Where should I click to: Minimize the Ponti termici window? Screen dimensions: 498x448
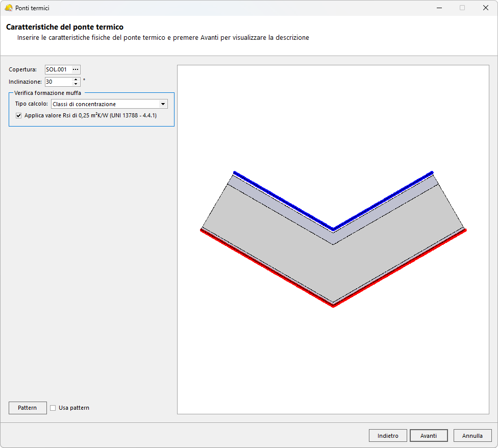click(x=439, y=8)
